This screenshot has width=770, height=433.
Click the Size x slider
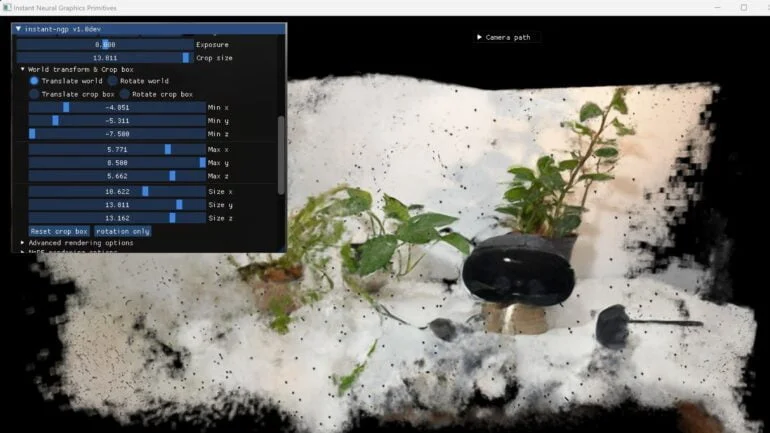[117, 191]
